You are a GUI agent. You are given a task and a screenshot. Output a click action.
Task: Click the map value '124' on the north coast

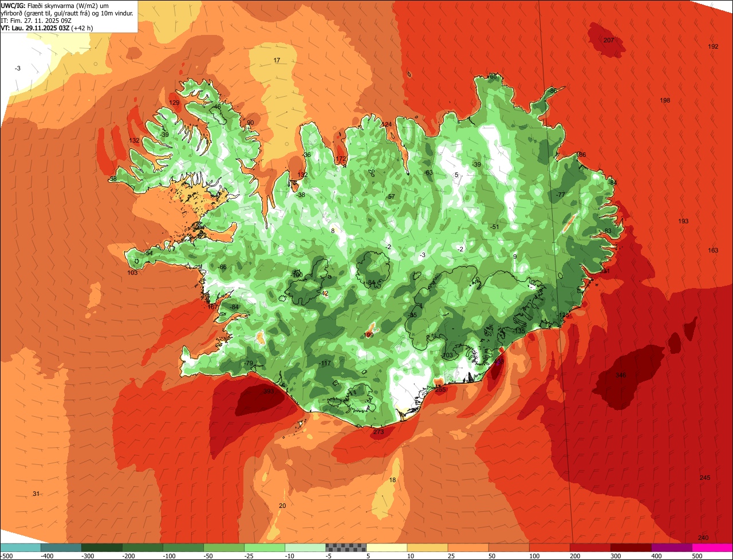click(x=387, y=124)
